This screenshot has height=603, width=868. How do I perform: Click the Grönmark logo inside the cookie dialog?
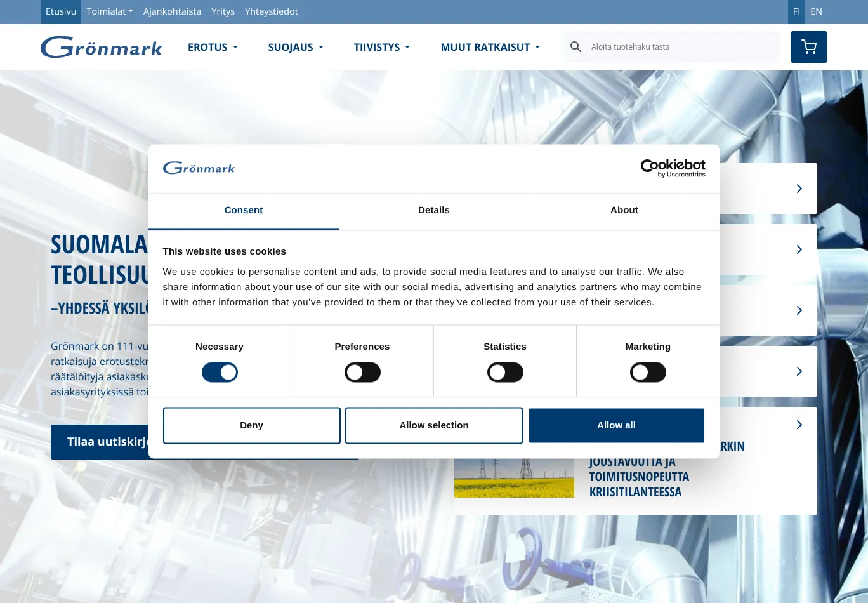click(199, 168)
